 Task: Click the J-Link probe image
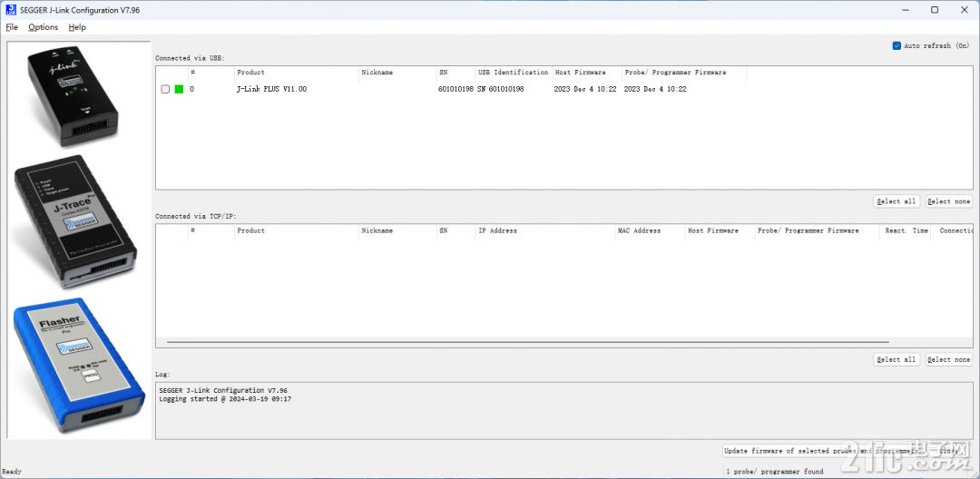tap(73, 95)
